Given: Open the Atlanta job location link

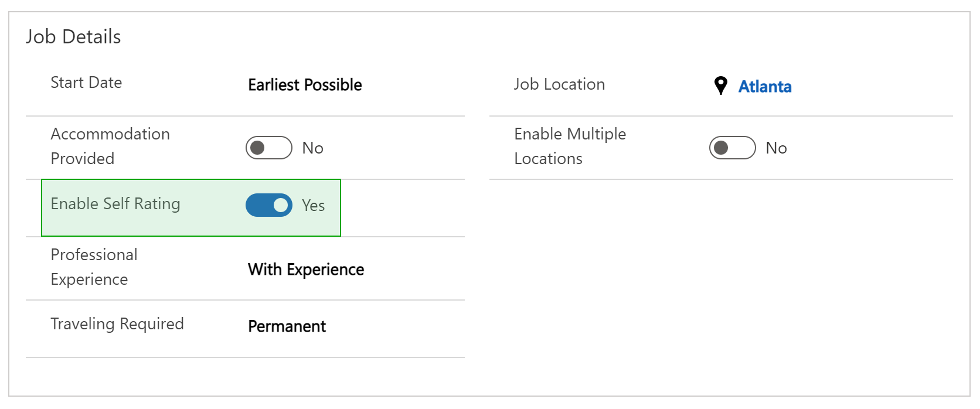Looking at the screenshot, I should (x=765, y=87).
